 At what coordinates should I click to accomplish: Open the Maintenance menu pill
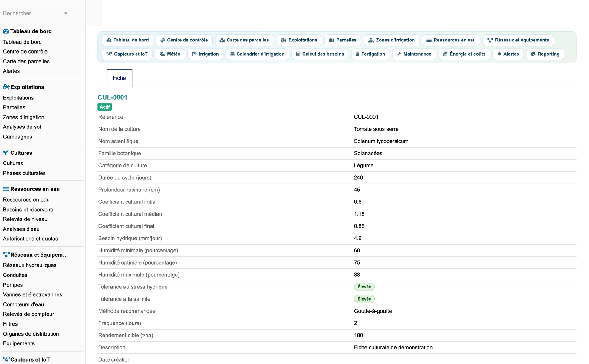pyautogui.click(x=414, y=54)
